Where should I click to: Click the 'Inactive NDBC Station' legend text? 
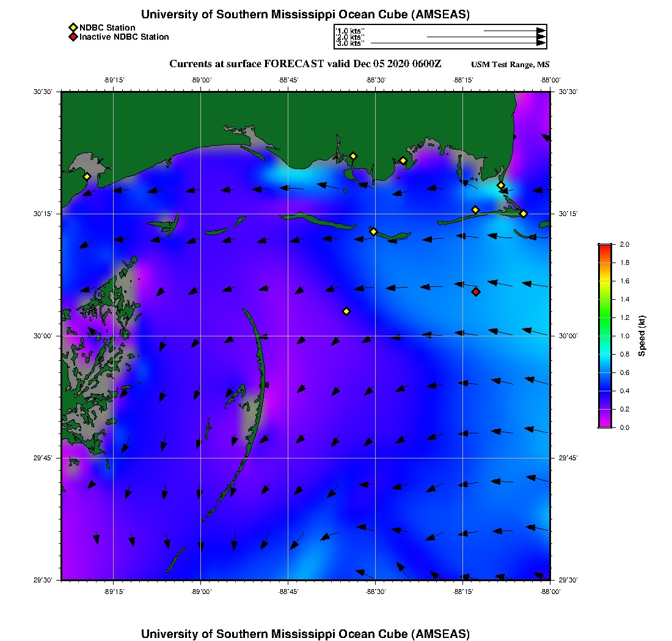[x=124, y=37]
